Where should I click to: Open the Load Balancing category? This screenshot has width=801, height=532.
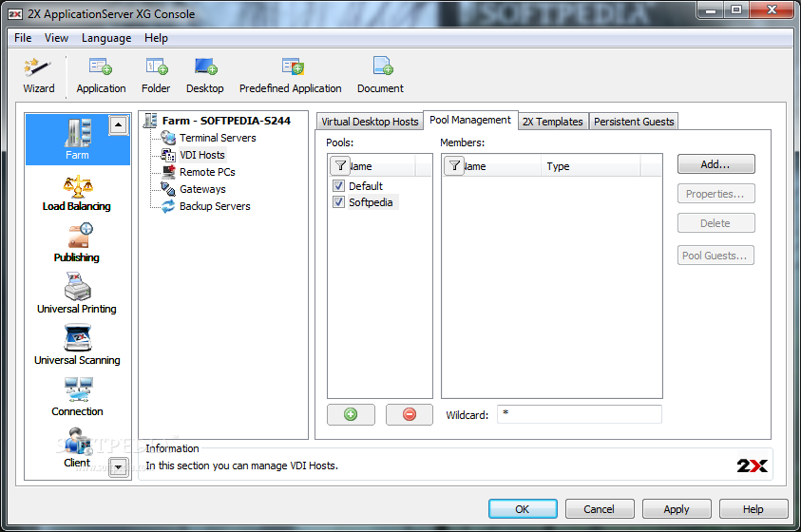tap(77, 194)
